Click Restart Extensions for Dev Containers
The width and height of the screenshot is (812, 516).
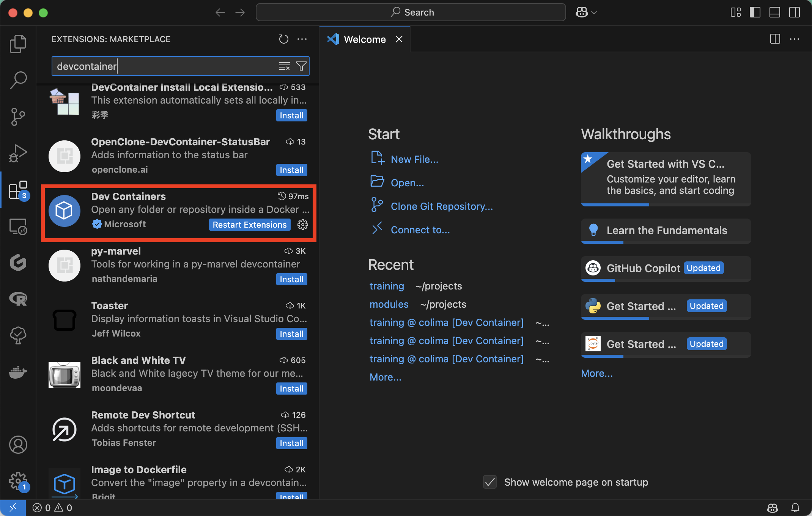pos(249,225)
